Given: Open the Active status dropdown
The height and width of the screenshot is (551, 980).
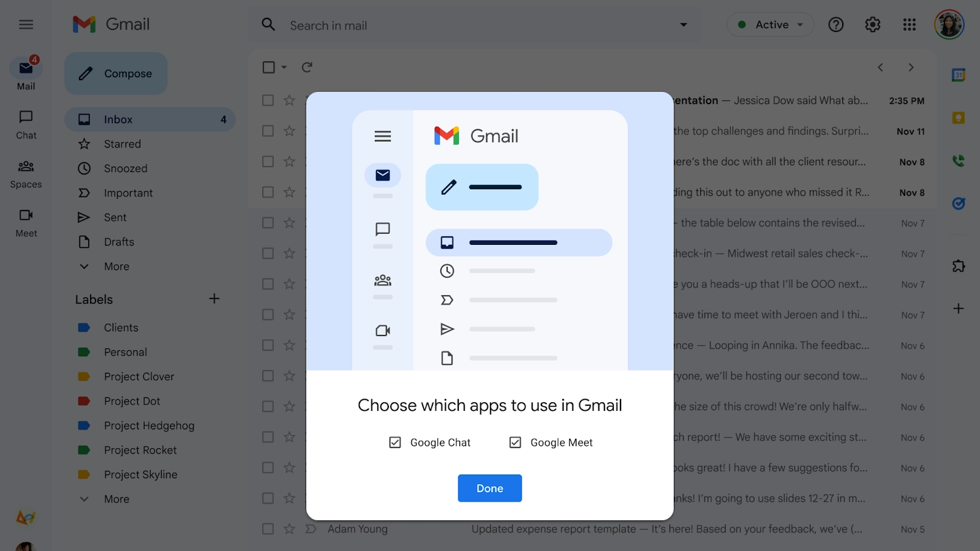Looking at the screenshot, I should point(771,24).
